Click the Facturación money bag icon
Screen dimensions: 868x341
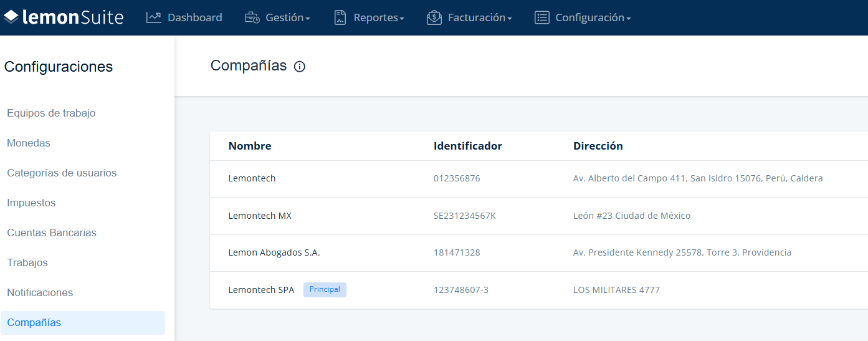pos(434,17)
